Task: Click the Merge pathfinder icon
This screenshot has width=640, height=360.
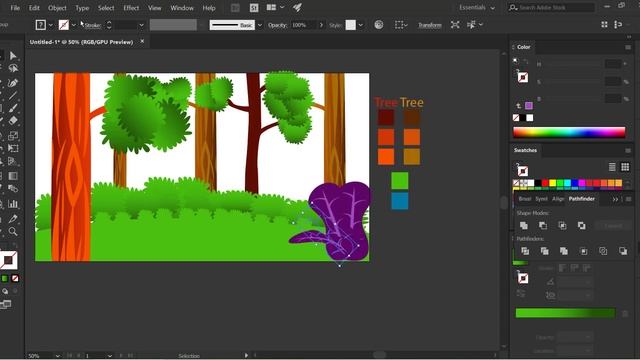Action: pyautogui.click(x=564, y=251)
